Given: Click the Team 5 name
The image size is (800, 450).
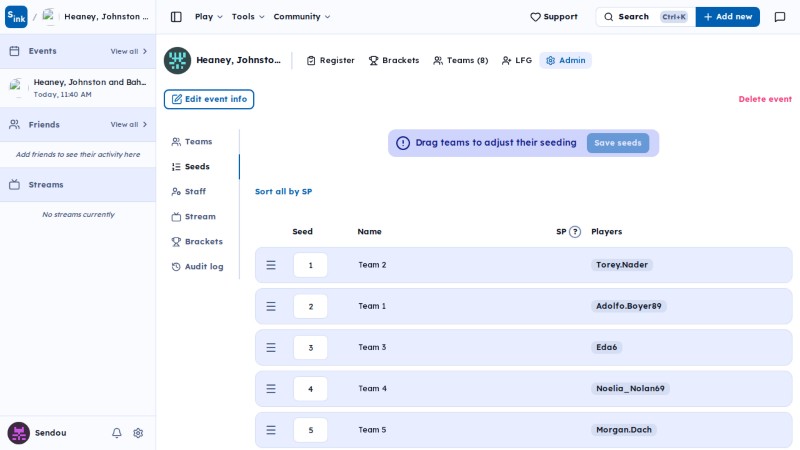Looking at the screenshot, I should [x=372, y=430].
